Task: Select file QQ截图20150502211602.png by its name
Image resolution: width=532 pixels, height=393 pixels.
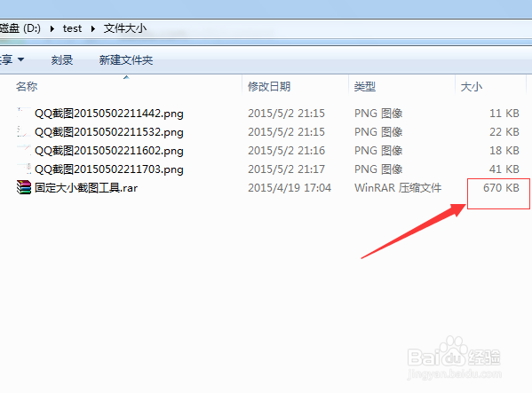Action: (109, 151)
